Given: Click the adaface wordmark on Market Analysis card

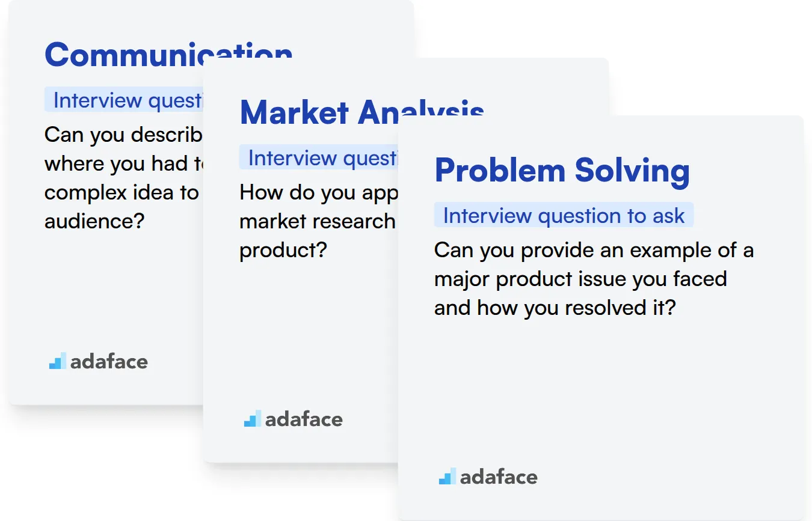Looking at the screenshot, I should pyautogui.click(x=304, y=419).
